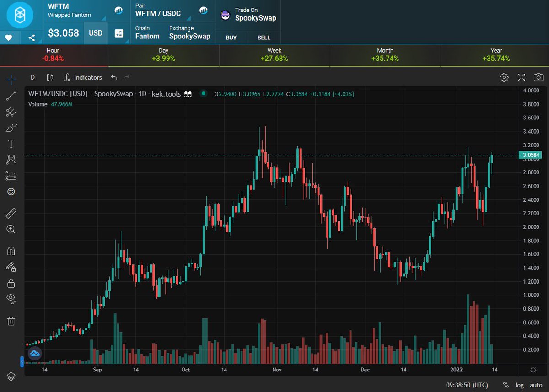Click the Volume 47.966M legend
Image resolution: width=549 pixels, height=392 pixels.
click(50, 104)
